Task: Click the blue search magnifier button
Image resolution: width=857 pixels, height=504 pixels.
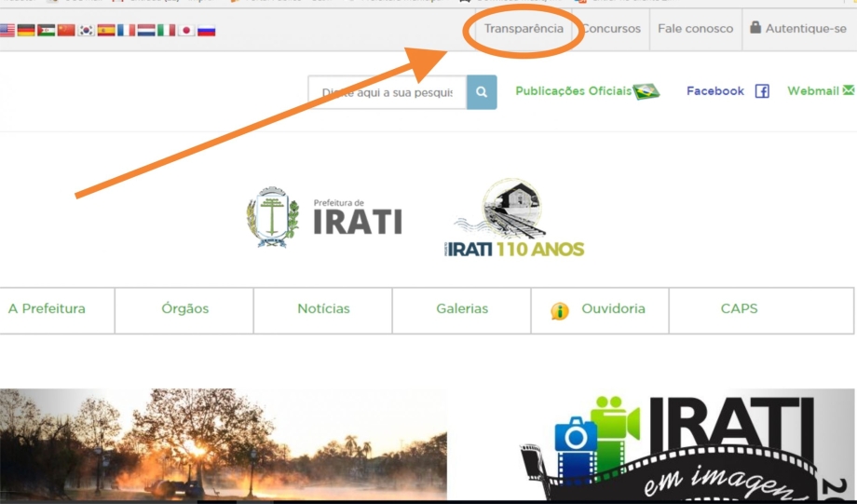Action: tap(482, 92)
